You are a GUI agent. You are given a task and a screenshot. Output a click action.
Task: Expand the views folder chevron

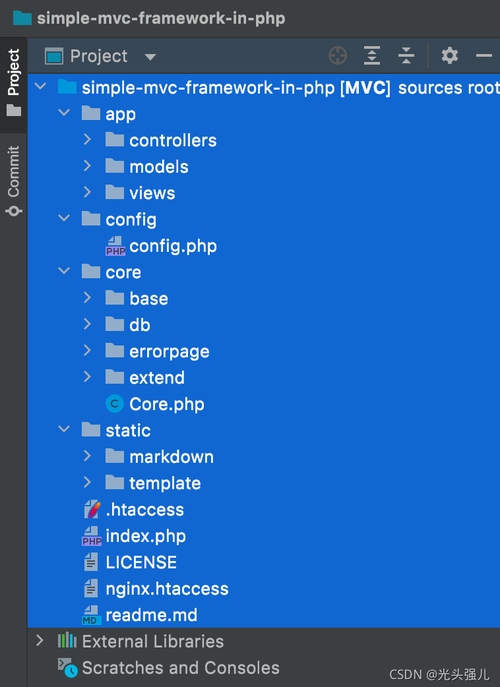(x=87, y=192)
